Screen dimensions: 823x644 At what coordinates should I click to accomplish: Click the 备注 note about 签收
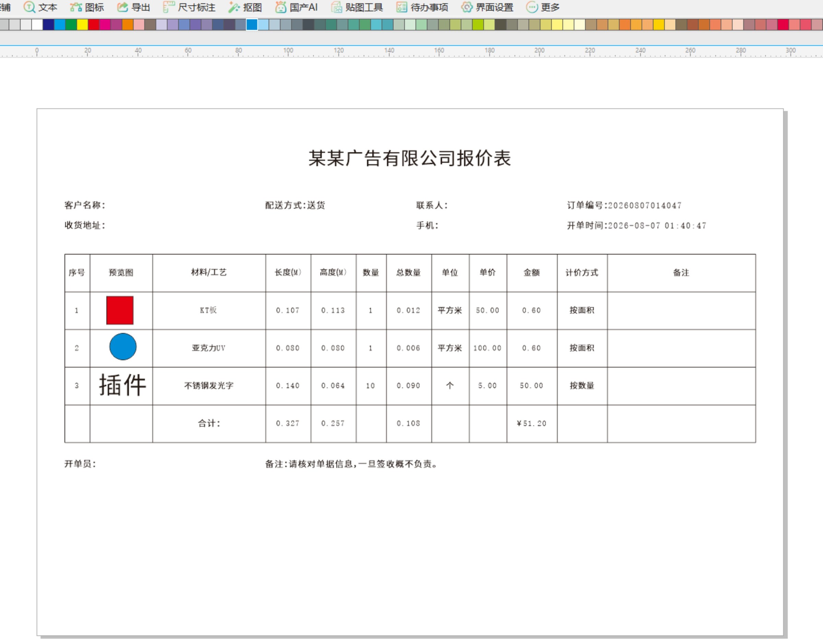352,464
